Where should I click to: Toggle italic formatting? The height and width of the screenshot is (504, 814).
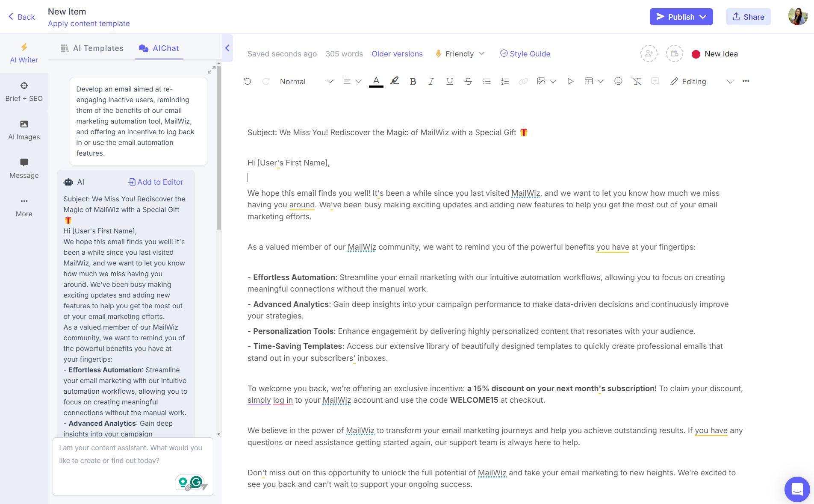(431, 81)
